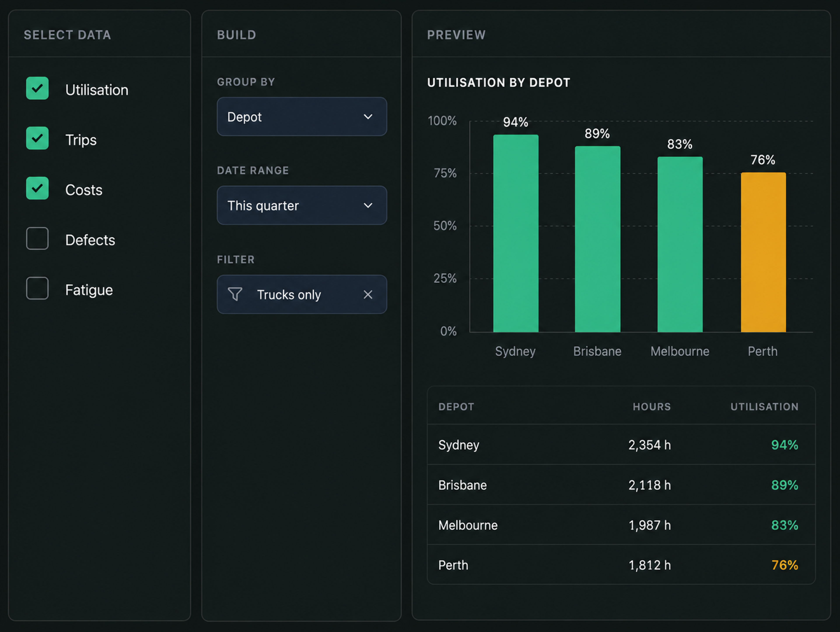
Task: Click the 83% utilisation table value
Action: pos(785,525)
